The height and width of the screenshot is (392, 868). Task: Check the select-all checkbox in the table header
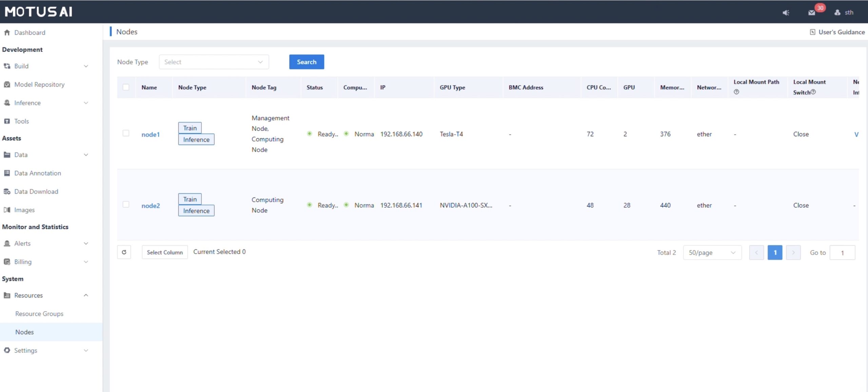pos(126,87)
